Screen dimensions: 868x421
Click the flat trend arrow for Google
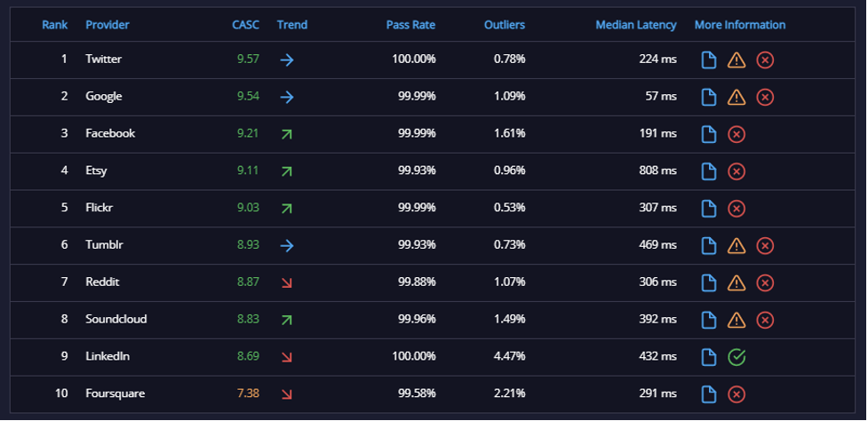pyautogui.click(x=287, y=97)
